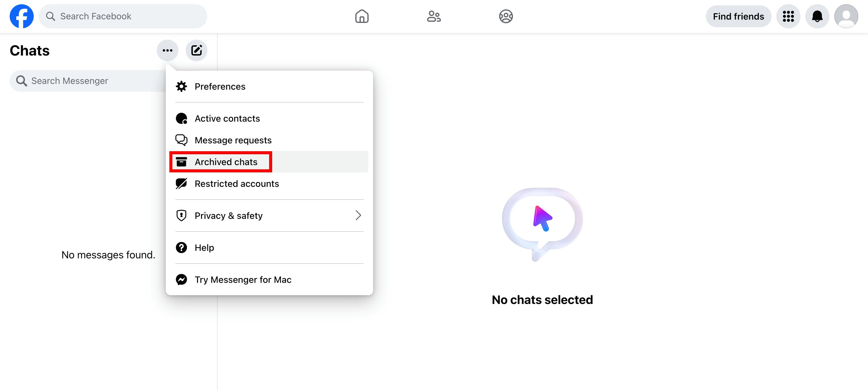The width and height of the screenshot is (868, 390).
Task: Click the Facebook home logo
Action: point(22,16)
